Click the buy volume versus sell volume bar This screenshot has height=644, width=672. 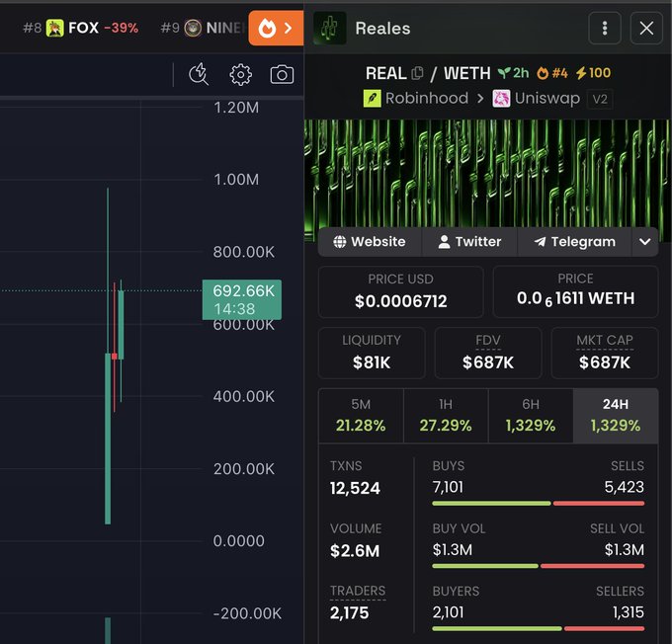539,566
